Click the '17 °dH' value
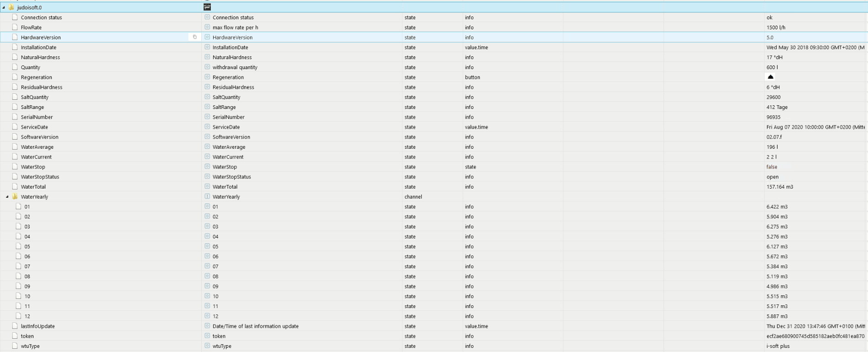 (775, 57)
